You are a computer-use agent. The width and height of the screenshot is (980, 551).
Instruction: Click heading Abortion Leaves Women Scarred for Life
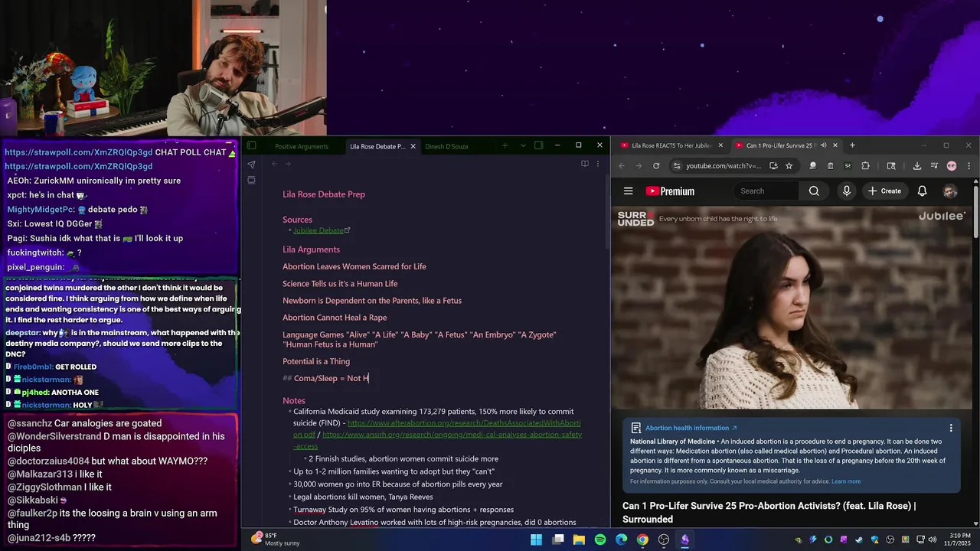pos(354,266)
